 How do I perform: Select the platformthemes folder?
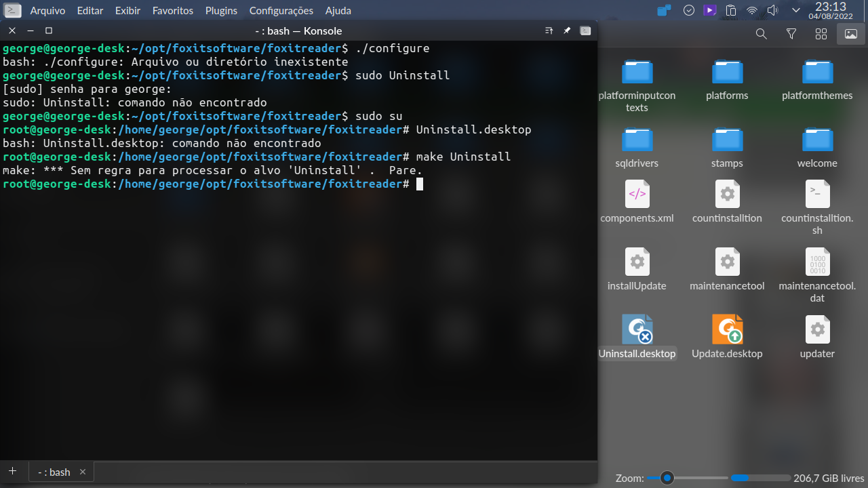817,80
